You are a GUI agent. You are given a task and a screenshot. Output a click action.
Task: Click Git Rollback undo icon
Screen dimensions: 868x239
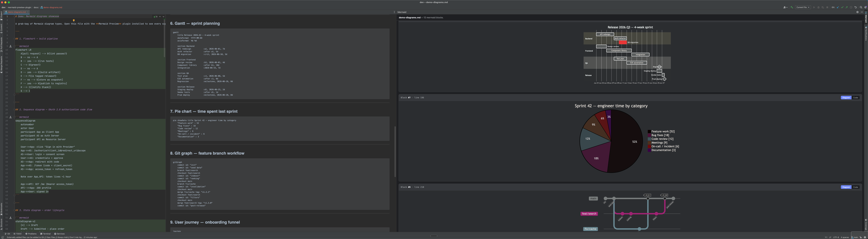855,7
